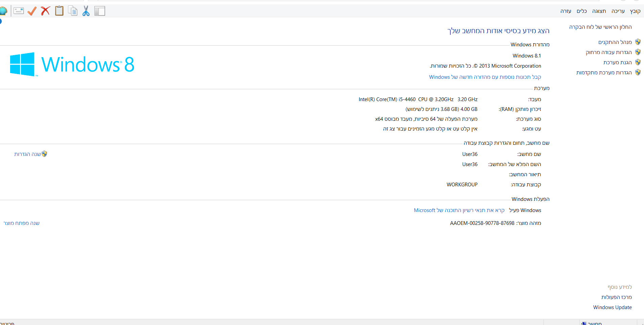Click the 'קבוצת עבודה' label

(x=526, y=185)
